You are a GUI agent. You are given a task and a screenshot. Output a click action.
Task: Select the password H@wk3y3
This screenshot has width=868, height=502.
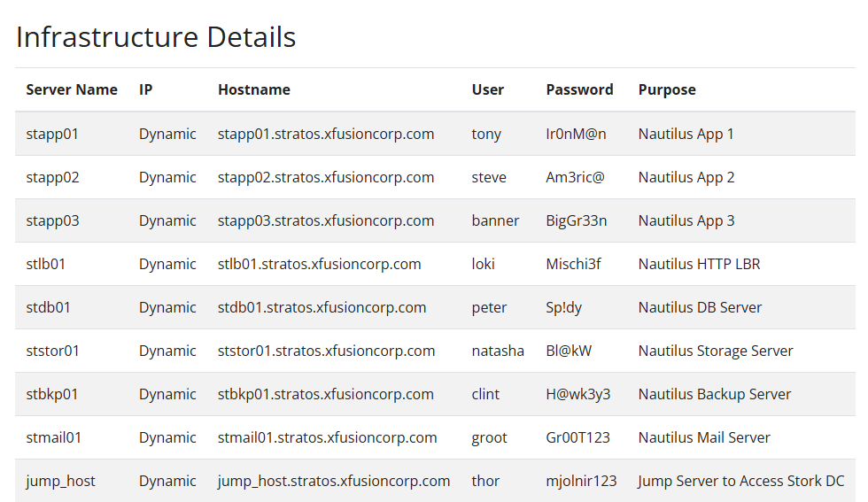pos(578,394)
